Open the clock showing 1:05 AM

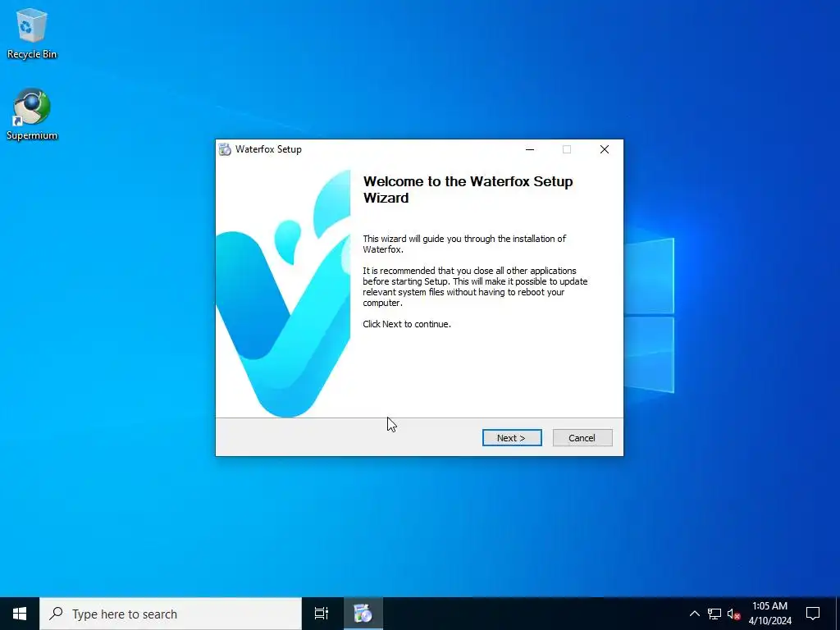coord(769,614)
